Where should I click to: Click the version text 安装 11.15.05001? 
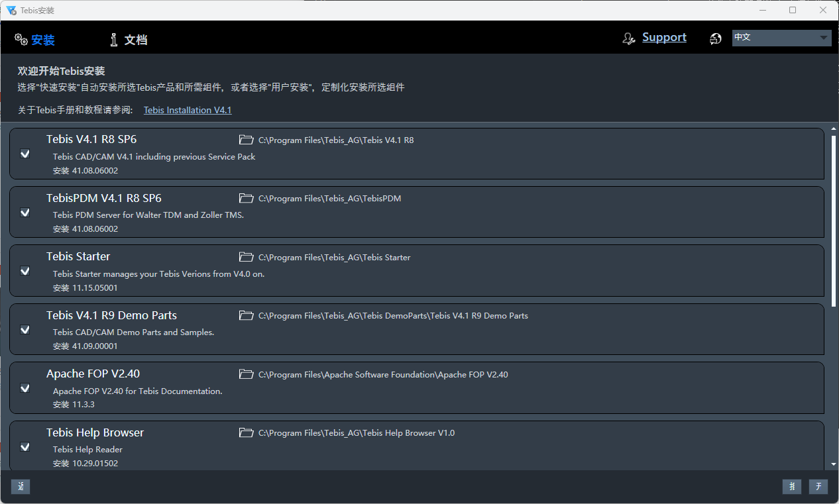click(85, 288)
